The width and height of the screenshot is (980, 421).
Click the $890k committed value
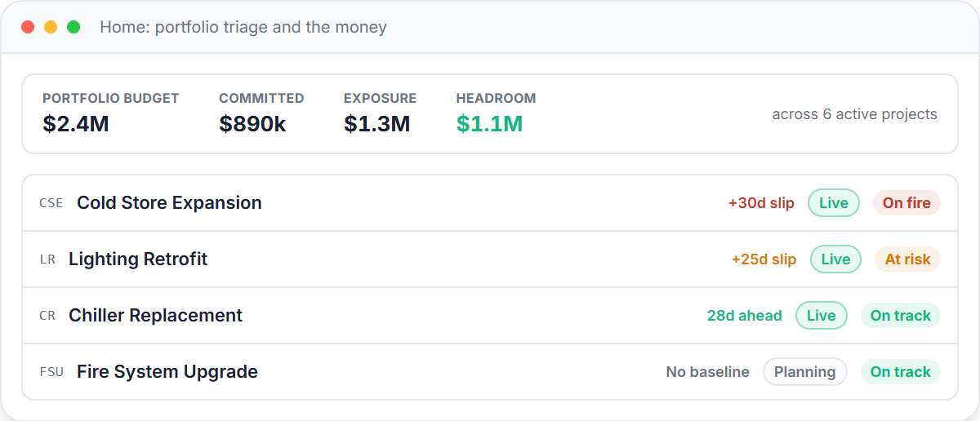(252, 124)
